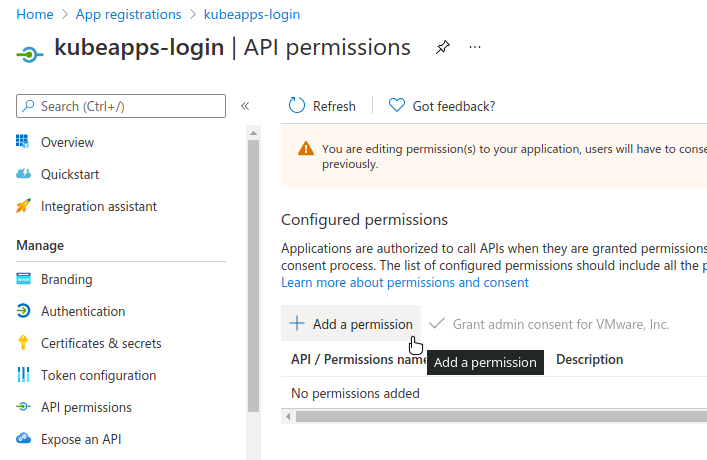707x460 pixels.
Task: Click API / Permissions name column header
Action: 358,359
